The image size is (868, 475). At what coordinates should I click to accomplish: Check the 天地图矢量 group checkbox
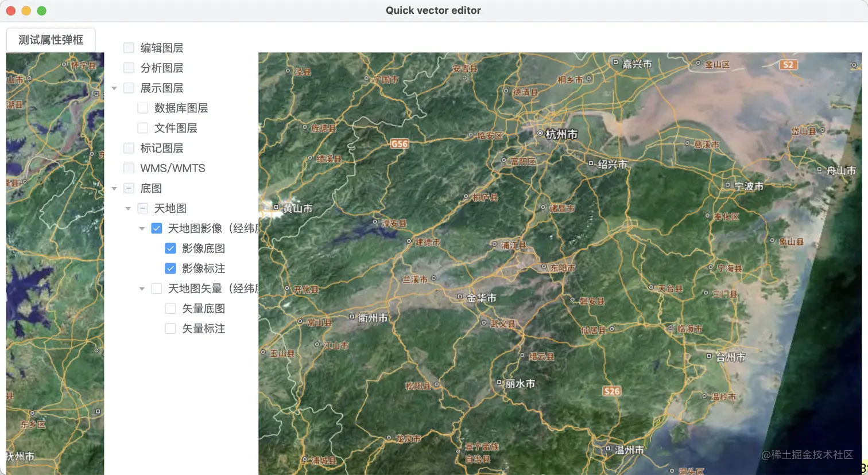tap(157, 289)
